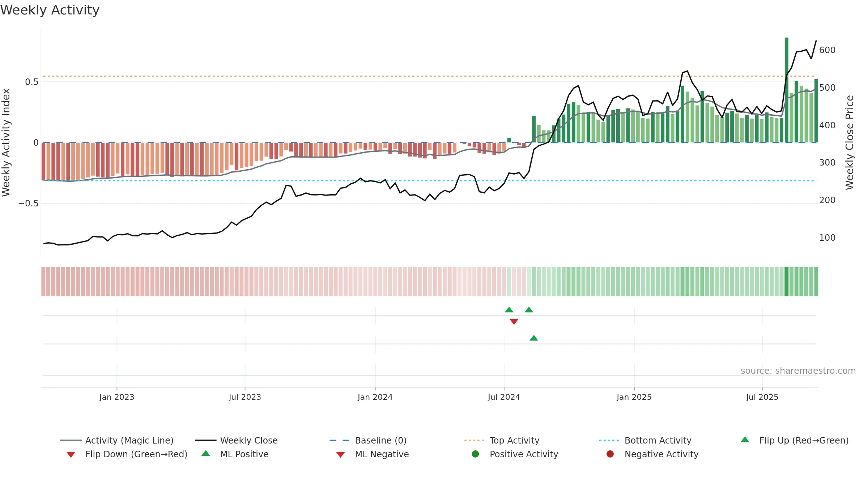
Task: Toggle the ML Positive legend entry
Action: click(x=235, y=454)
